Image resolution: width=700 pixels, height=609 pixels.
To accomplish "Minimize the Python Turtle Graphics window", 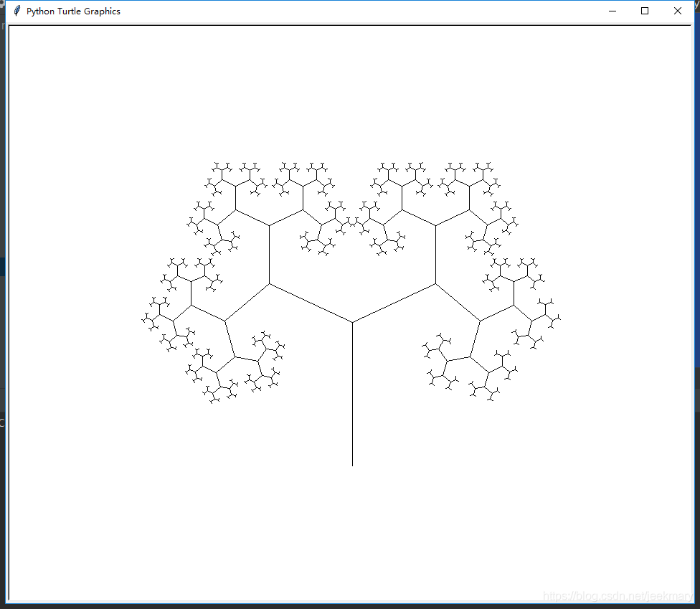I will (612, 11).
